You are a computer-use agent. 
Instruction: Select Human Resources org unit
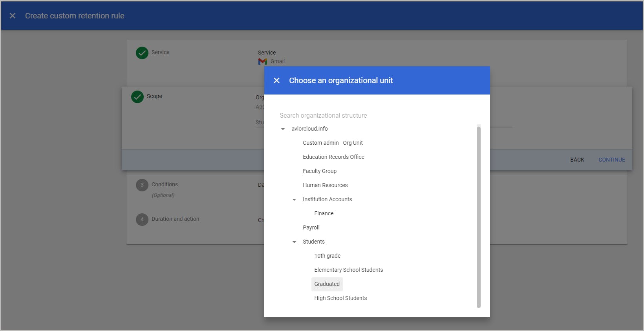(x=325, y=185)
